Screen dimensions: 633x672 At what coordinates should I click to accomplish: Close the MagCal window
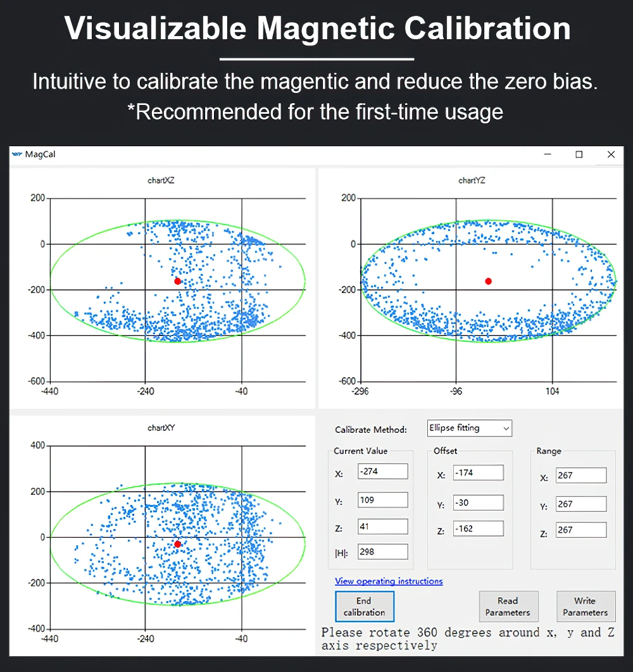coord(611,154)
